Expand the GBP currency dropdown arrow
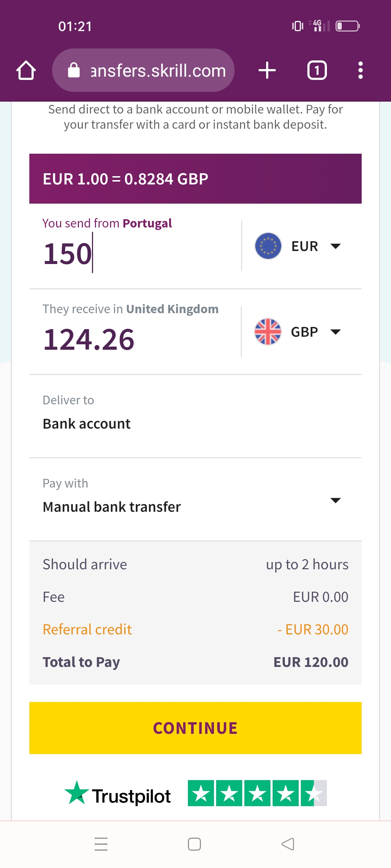391x868 pixels. point(336,332)
